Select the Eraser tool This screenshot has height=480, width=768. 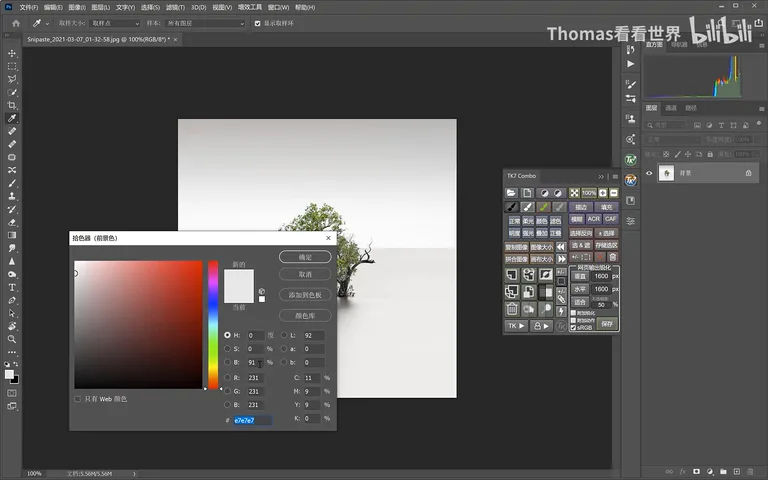click(12, 222)
